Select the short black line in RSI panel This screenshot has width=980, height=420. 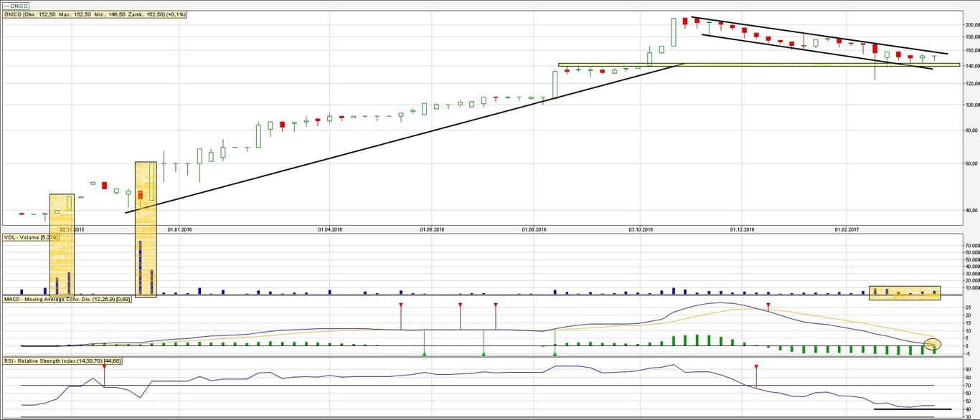click(x=912, y=409)
